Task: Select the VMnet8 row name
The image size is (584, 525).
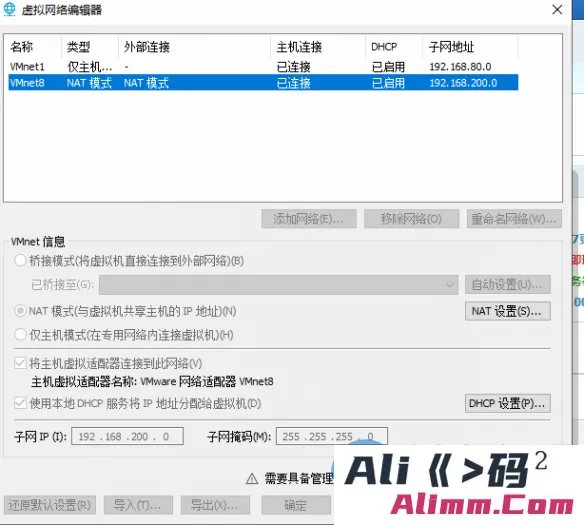Action: point(27,83)
